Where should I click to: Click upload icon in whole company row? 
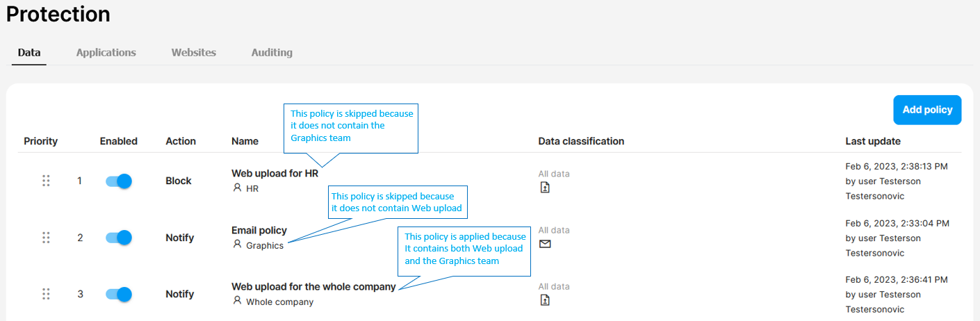[545, 300]
